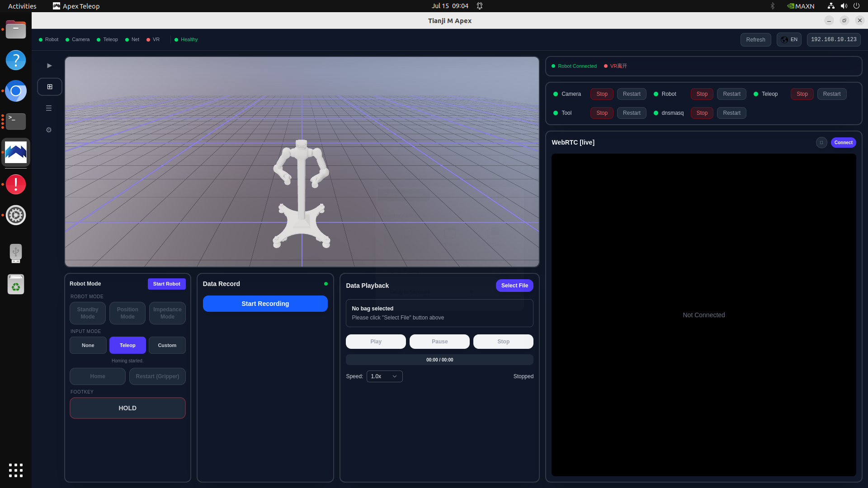Select the Custom input mode

167,345
